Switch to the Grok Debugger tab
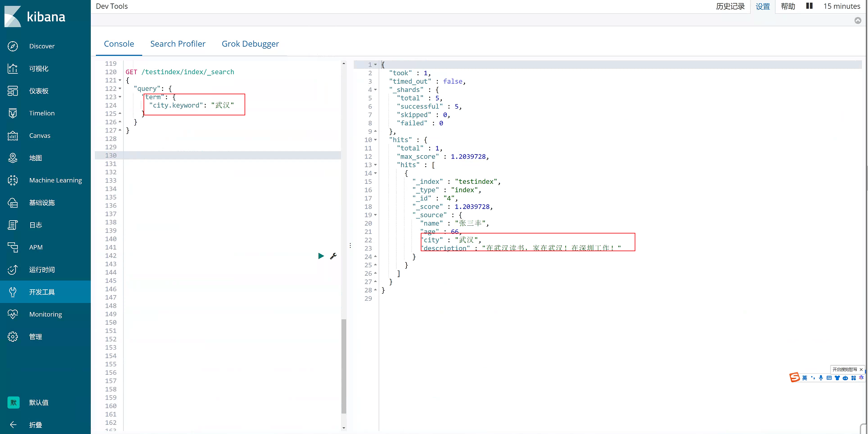This screenshot has width=868, height=434. tap(250, 44)
